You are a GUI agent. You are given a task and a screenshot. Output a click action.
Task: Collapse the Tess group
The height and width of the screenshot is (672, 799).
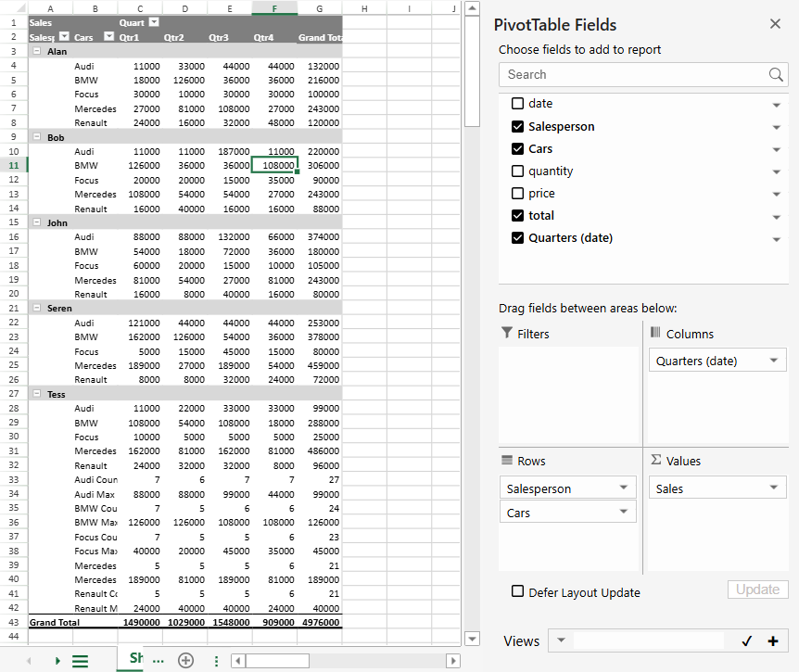37,393
